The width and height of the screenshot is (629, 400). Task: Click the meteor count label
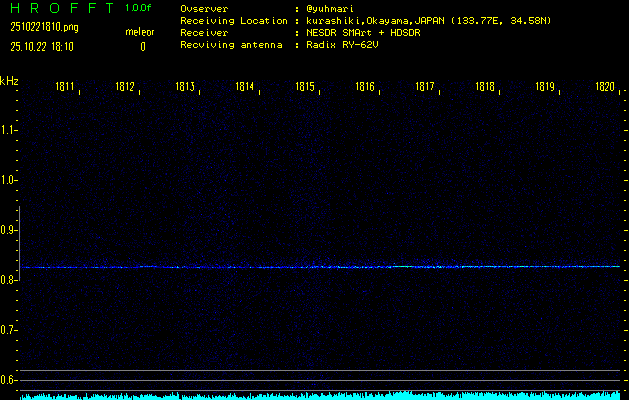(x=140, y=32)
